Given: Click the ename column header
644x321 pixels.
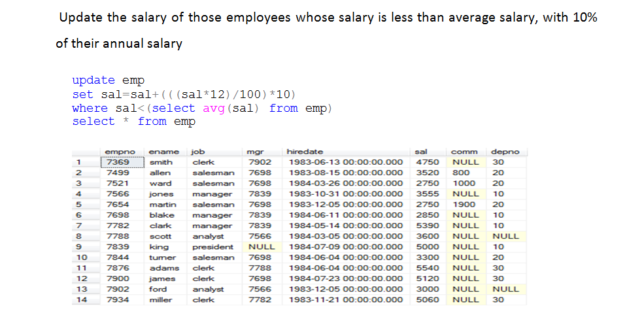Looking at the screenshot, I should (165, 152).
